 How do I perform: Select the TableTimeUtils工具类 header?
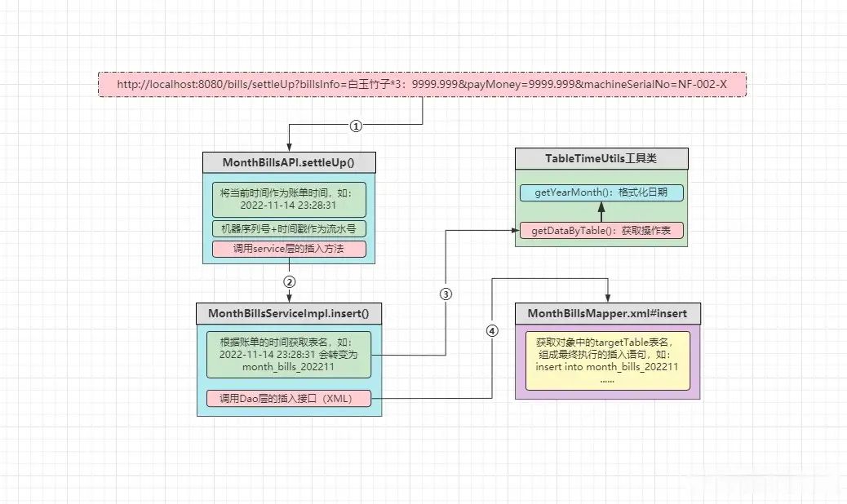pyautogui.click(x=601, y=159)
